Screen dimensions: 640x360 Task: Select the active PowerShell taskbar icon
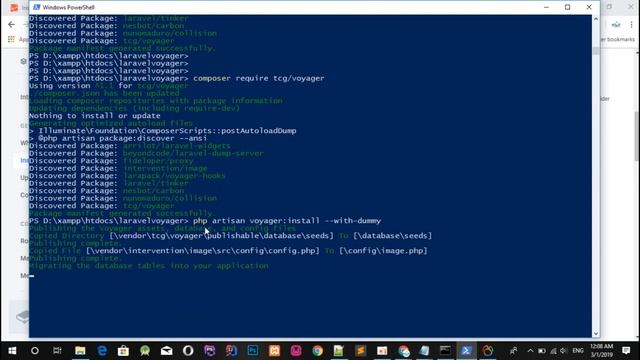[x=467, y=351]
